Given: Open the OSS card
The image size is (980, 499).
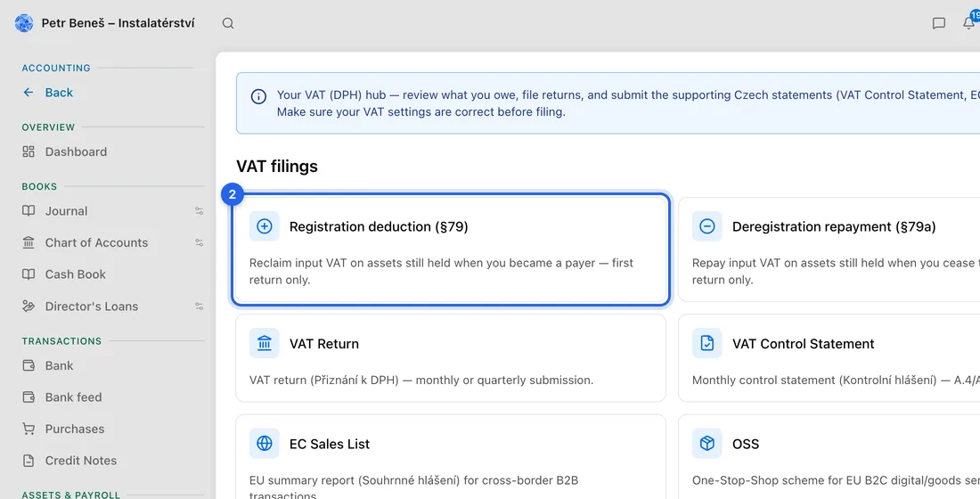Looking at the screenshot, I should pyautogui.click(x=829, y=457).
